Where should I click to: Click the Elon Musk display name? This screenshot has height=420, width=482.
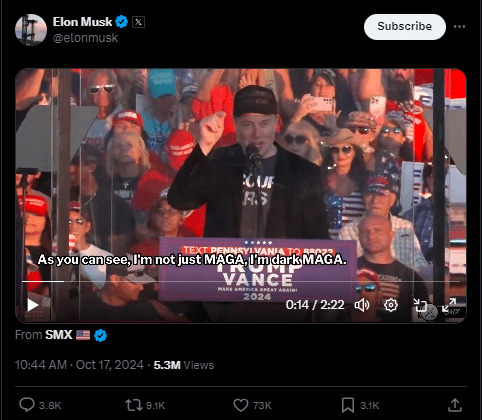[x=82, y=22]
